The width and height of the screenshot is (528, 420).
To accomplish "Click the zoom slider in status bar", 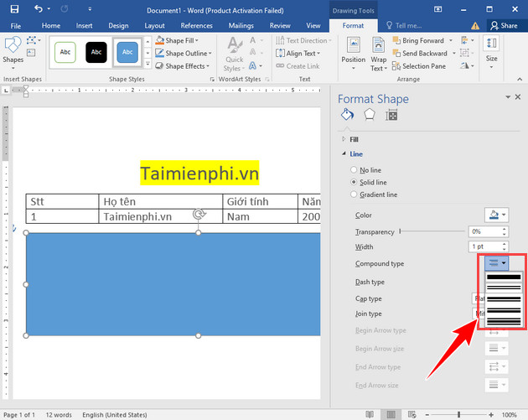I will point(458,415).
